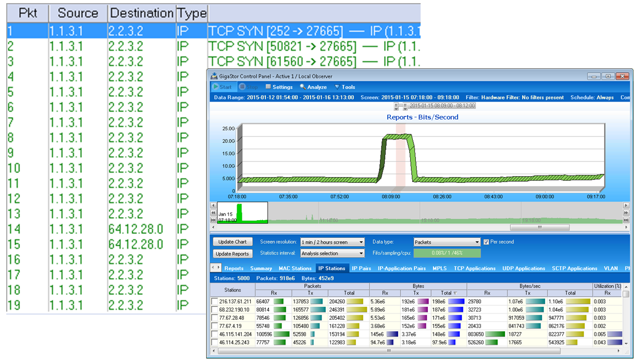Click the timeline horizontal scrollbar thumb

[x=539, y=228]
